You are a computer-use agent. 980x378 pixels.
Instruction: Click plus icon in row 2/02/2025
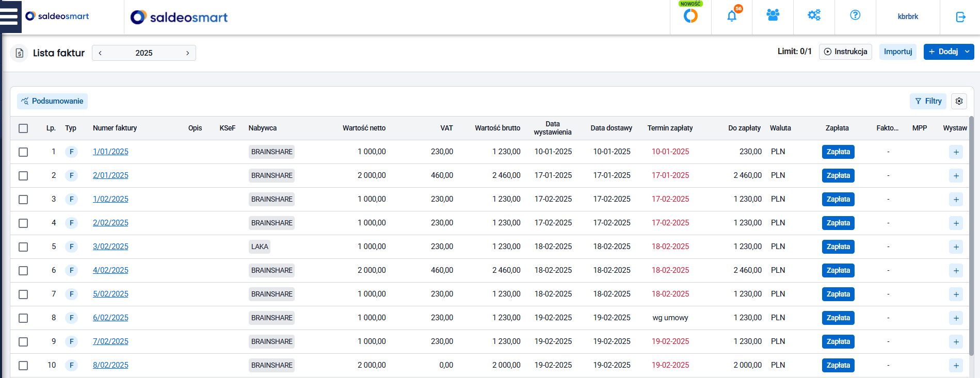click(x=956, y=223)
